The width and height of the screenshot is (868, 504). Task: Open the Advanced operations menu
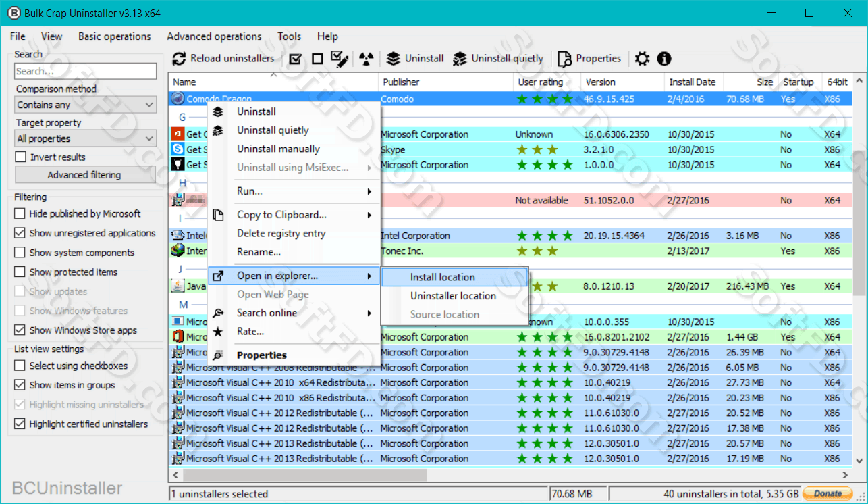click(214, 36)
